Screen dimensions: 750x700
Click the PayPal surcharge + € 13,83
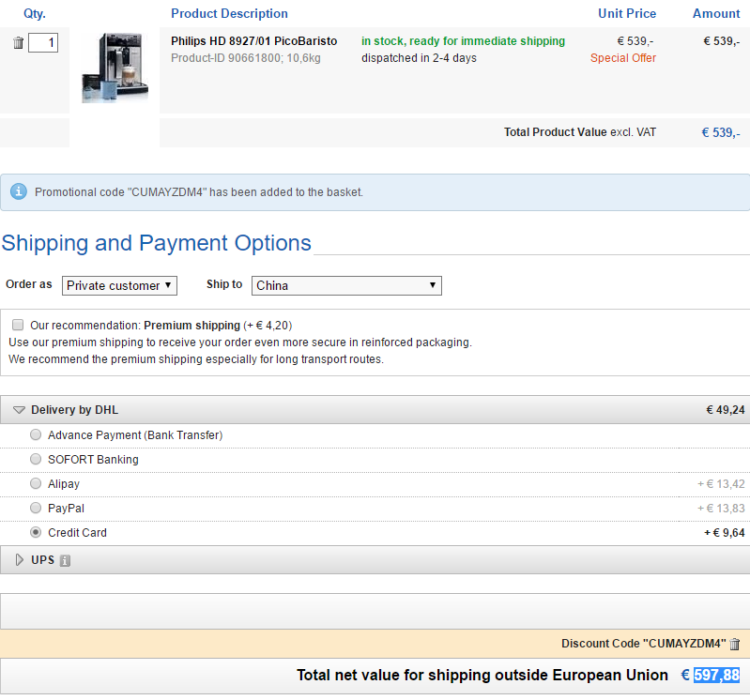(721, 509)
